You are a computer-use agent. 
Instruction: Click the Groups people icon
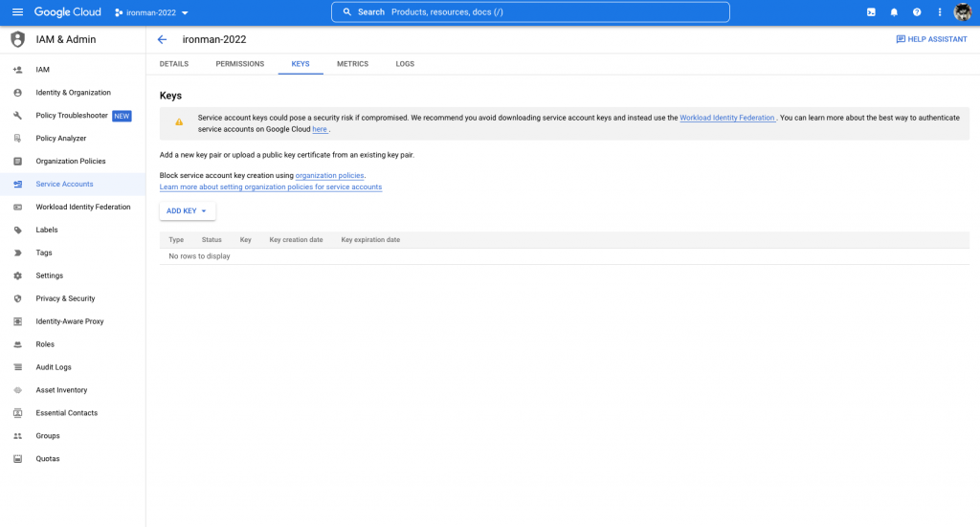(17, 436)
